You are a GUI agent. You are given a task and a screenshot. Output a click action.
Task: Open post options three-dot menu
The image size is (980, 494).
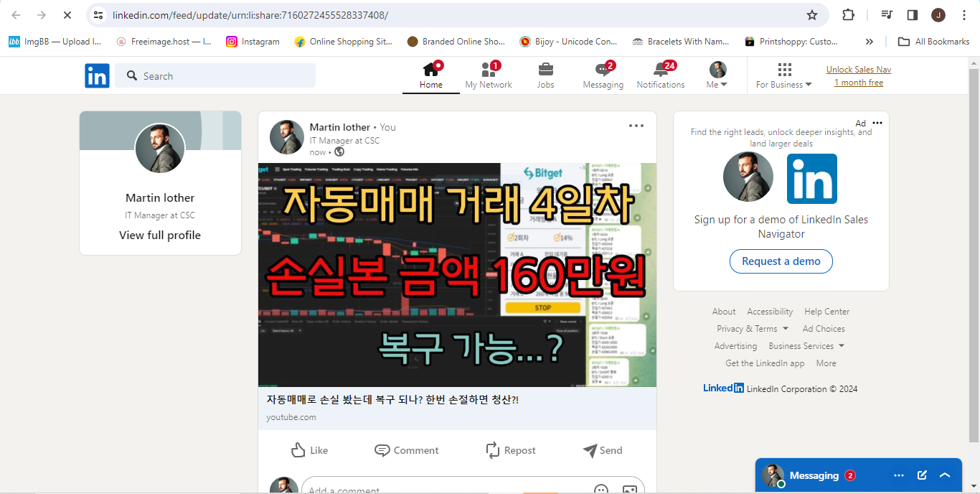[x=636, y=126]
